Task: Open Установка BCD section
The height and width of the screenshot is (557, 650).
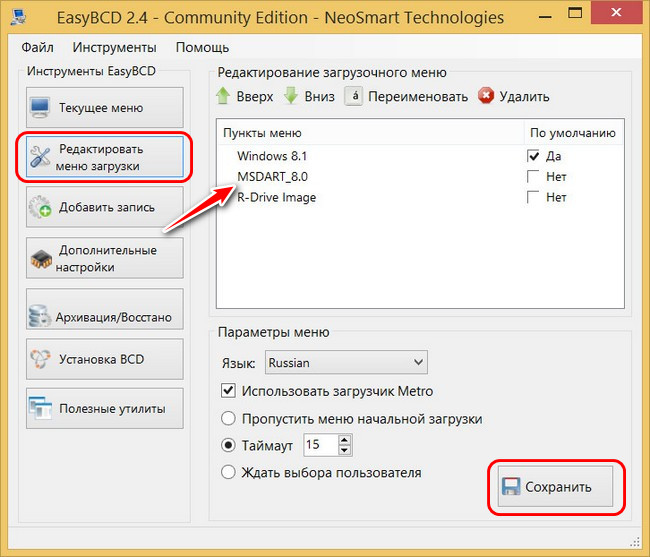Action: [x=105, y=359]
